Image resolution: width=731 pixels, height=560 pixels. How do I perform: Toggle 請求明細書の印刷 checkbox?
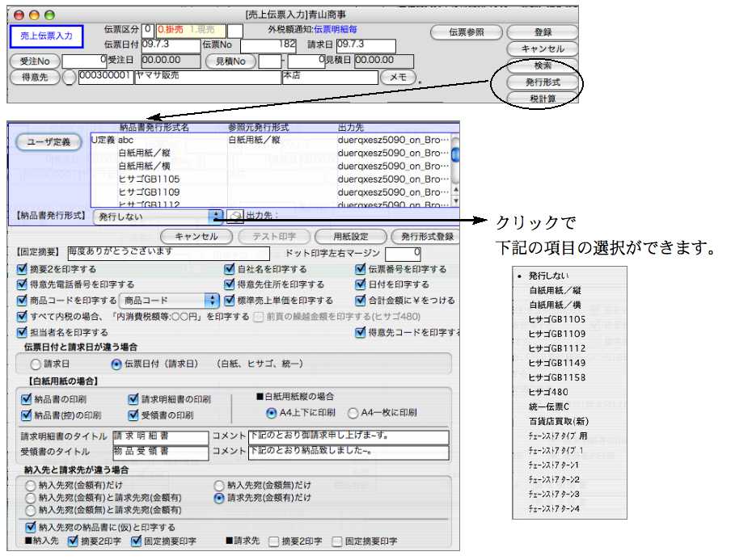[x=133, y=399]
